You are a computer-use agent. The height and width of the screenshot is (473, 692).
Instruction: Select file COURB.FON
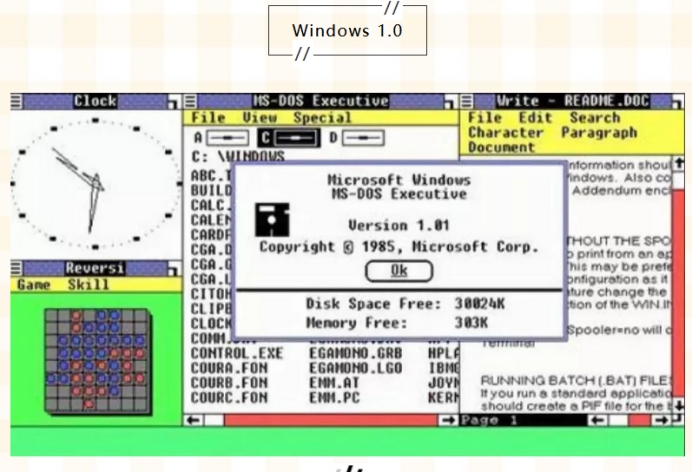tap(229, 383)
